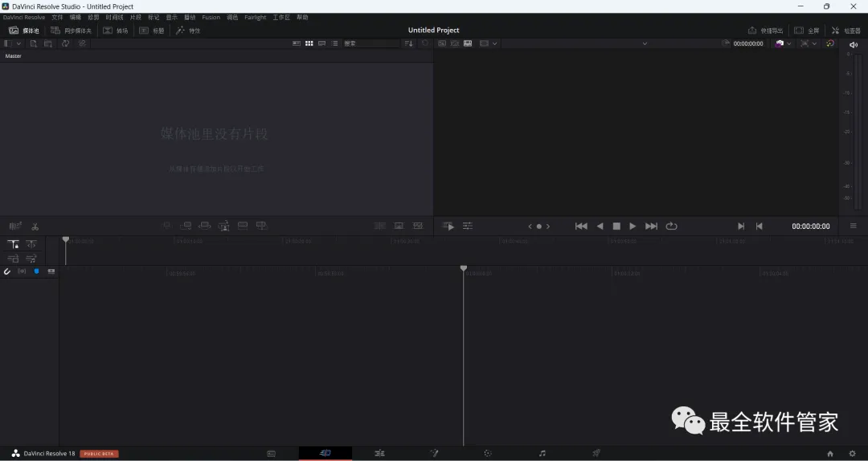Open the Fairlight menu

256,17
